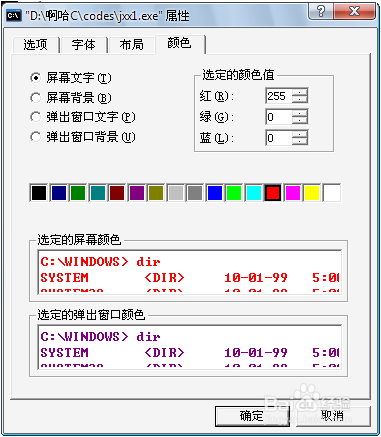Click the 选定的弹出窗口颜色 preview box

click(190, 347)
